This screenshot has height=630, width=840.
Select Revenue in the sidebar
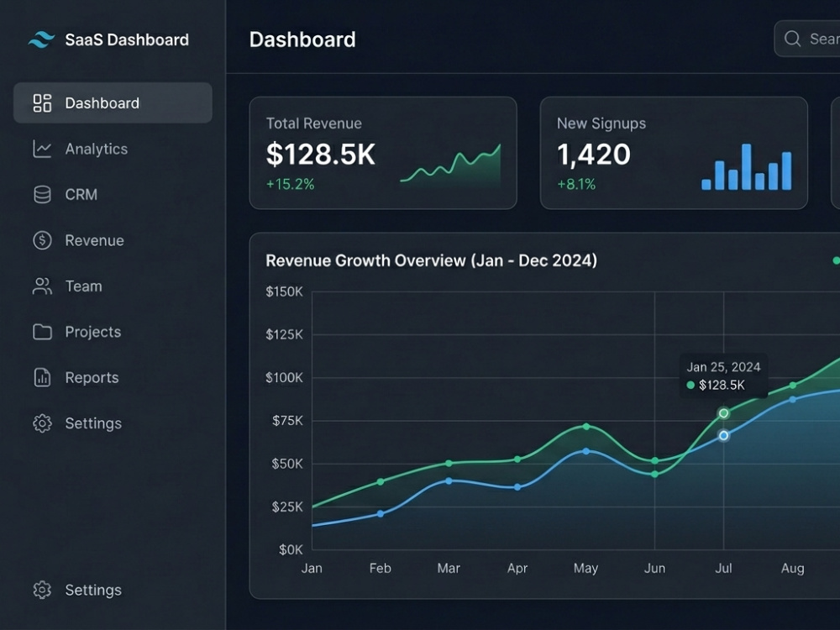[113, 240]
